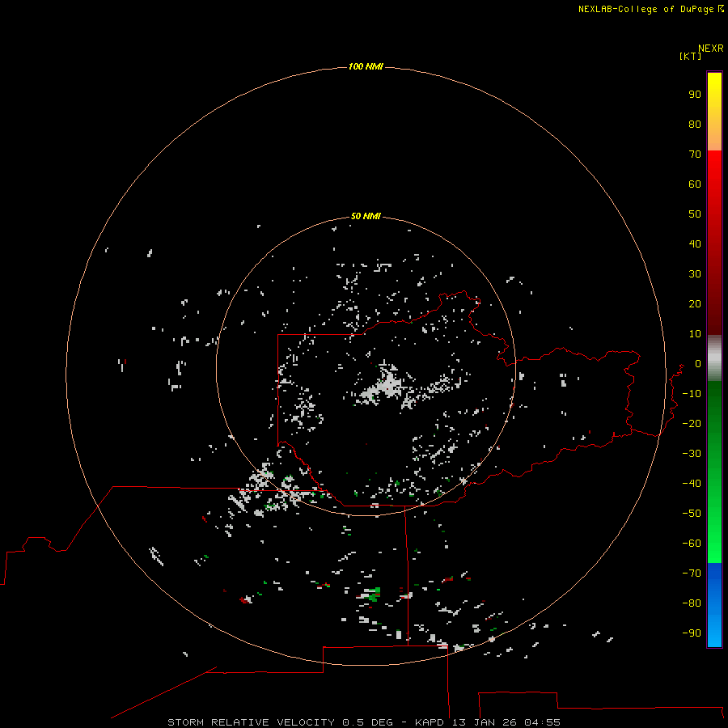The image size is (728, 728).
Task: Click the 50 value on the velocity scale
Action: tap(695, 214)
